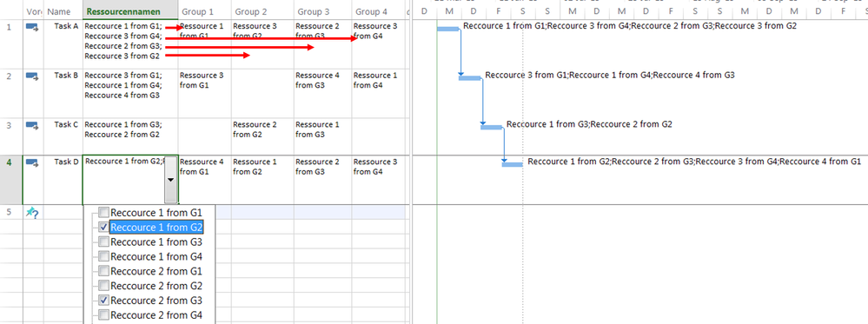Click Task D's Group 2 cell Ressource 1 from G2

pos(262,180)
